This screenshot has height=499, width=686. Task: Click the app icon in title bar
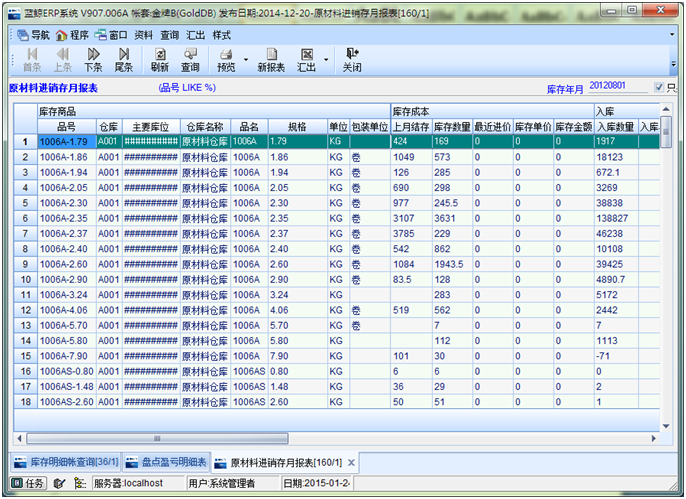(15, 13)
